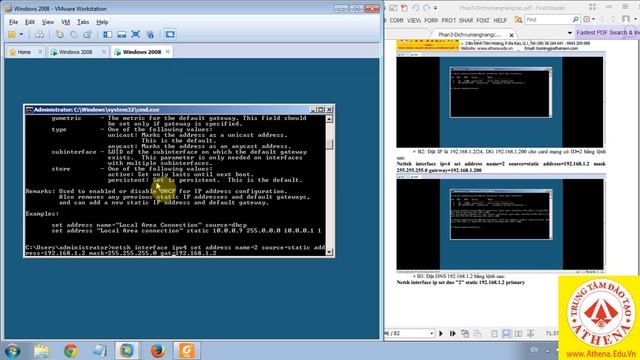
Task: Revert to the previous snapshot icon
Action: pyautogui.click(x=73, y=35)
